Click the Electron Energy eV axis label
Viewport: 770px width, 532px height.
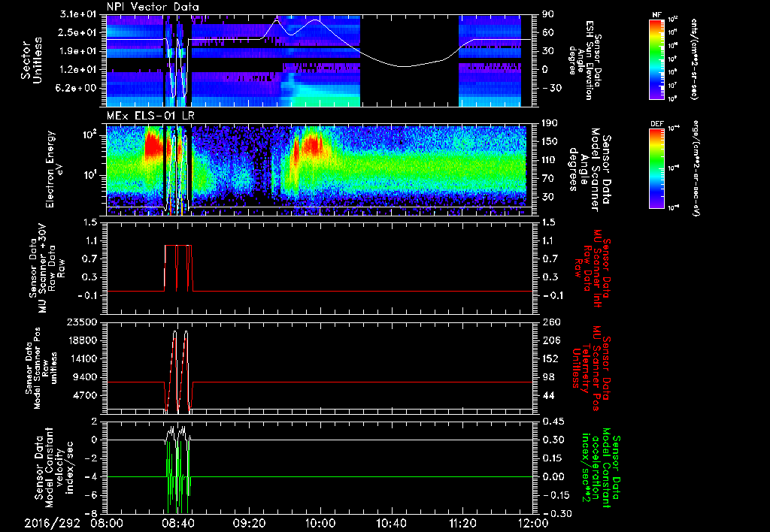(x=56, y=169)
